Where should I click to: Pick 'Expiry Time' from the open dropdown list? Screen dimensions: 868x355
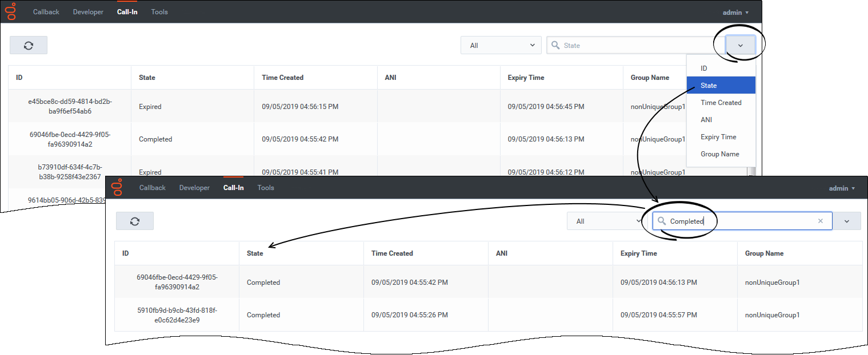coord(718,137)
